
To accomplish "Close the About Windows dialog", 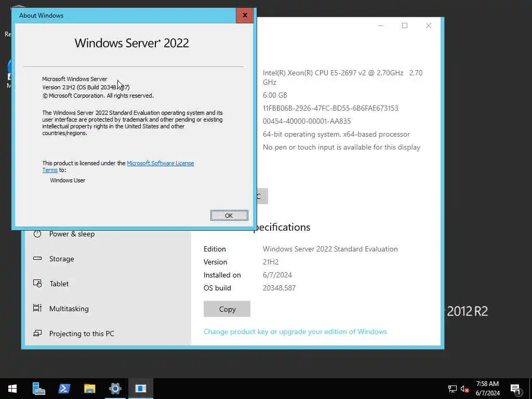I will click(x=245, y=15).
